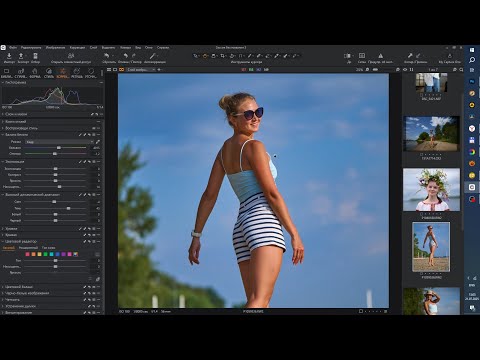Select the Loupe cursor tool
This screenshot has height=360, width=480.
pyautogui.click(x=214, y=56)
